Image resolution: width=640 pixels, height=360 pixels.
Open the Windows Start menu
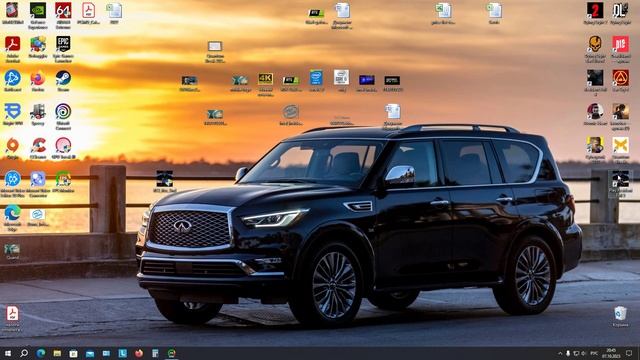(x=8, y=353)
